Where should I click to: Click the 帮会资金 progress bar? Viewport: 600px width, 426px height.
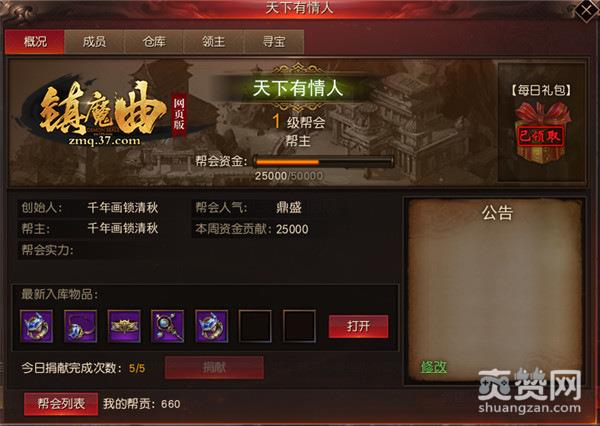[x=323, y=162]
